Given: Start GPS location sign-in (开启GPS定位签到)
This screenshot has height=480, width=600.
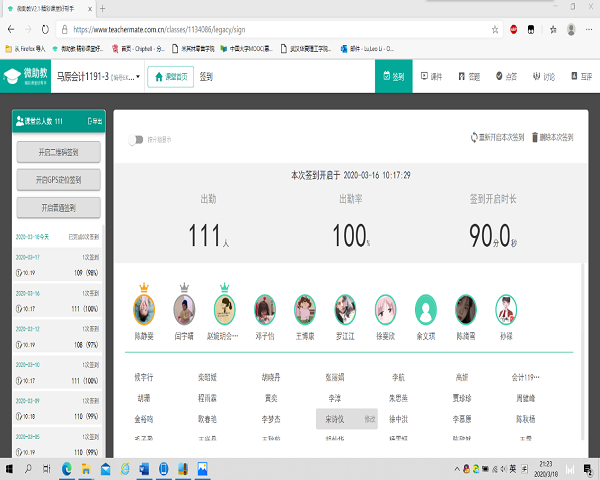Looking at the screenshot, I should tap(58, 180).
